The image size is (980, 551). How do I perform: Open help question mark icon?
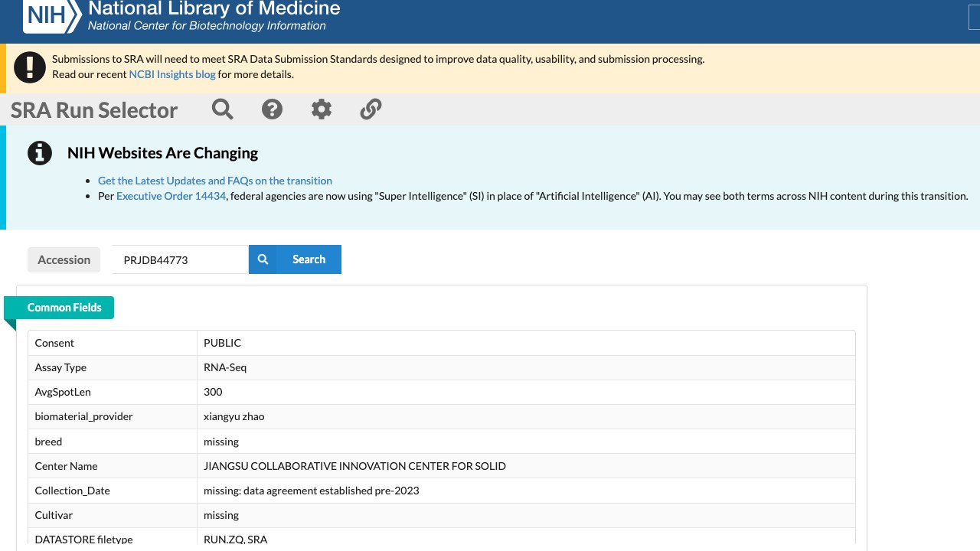[x=272, y=109]
